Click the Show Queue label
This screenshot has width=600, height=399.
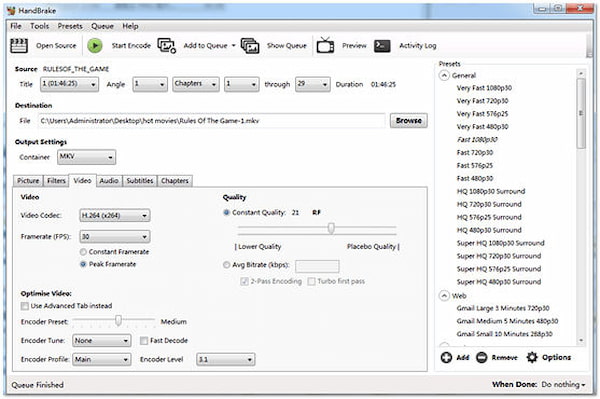click(x=287, y=46)
